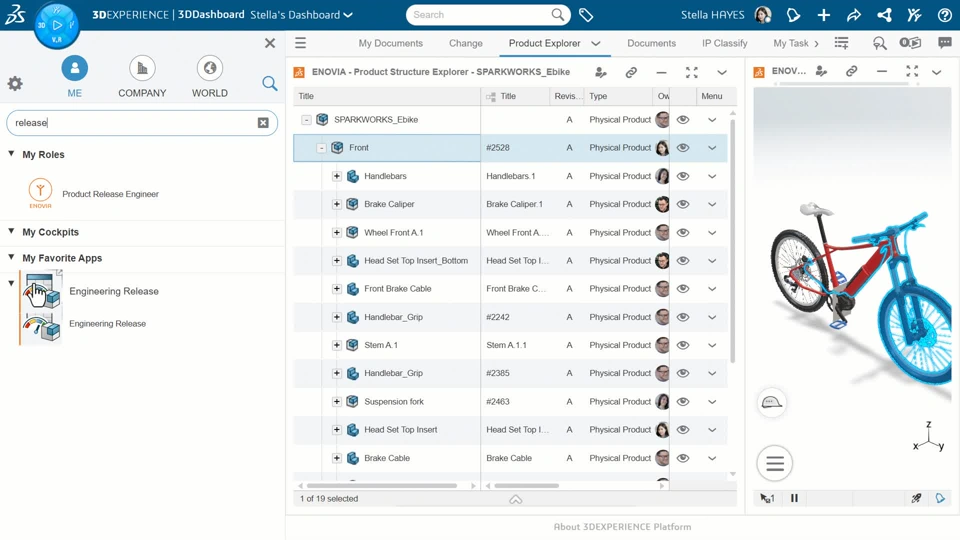
Task: Toggle visibility eye for Front Brake Cable row
Action: [x=683, y=288]
